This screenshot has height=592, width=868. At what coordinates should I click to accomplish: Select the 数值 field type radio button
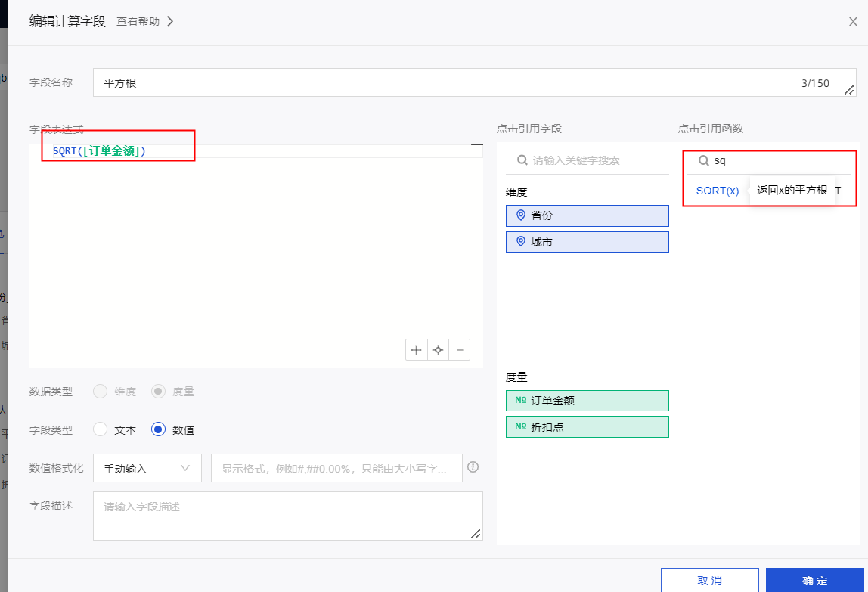tap(159, 429)
